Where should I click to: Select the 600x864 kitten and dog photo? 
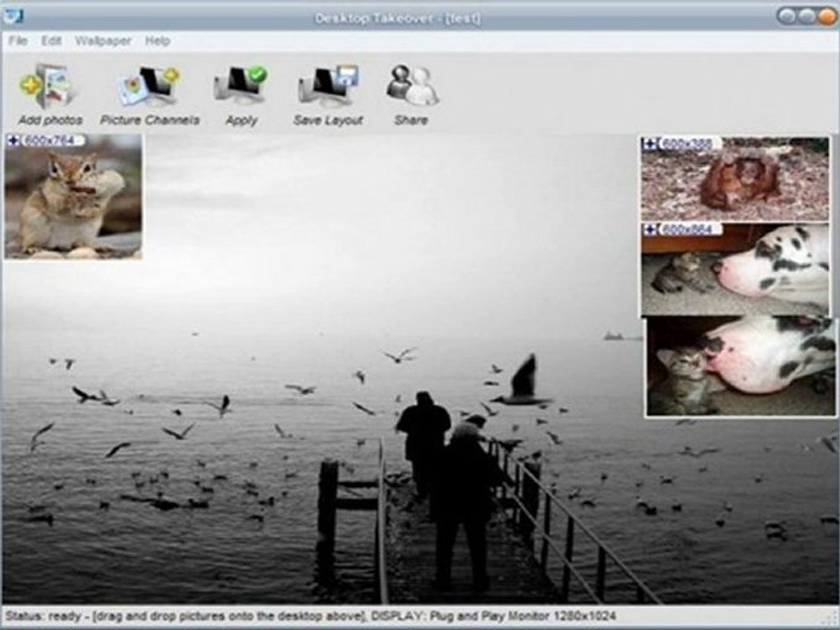pos(735,269)
